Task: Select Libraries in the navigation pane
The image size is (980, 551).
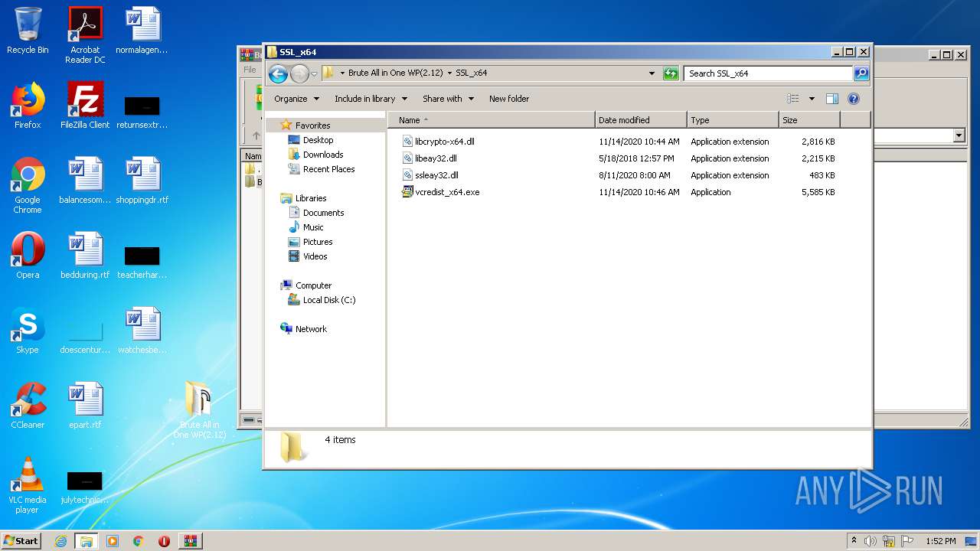Action: click(311, 198)
